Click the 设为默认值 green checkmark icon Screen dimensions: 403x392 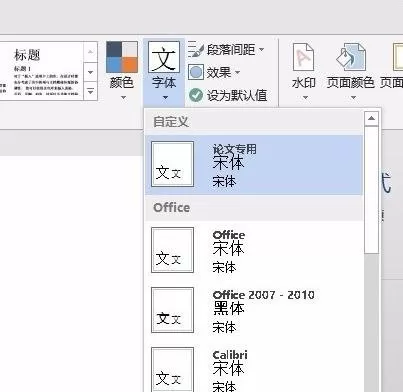tap(196, 95)
